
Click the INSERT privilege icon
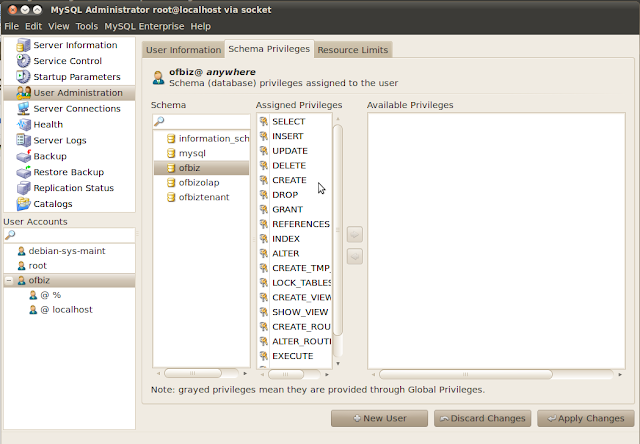tap(264, 136)
